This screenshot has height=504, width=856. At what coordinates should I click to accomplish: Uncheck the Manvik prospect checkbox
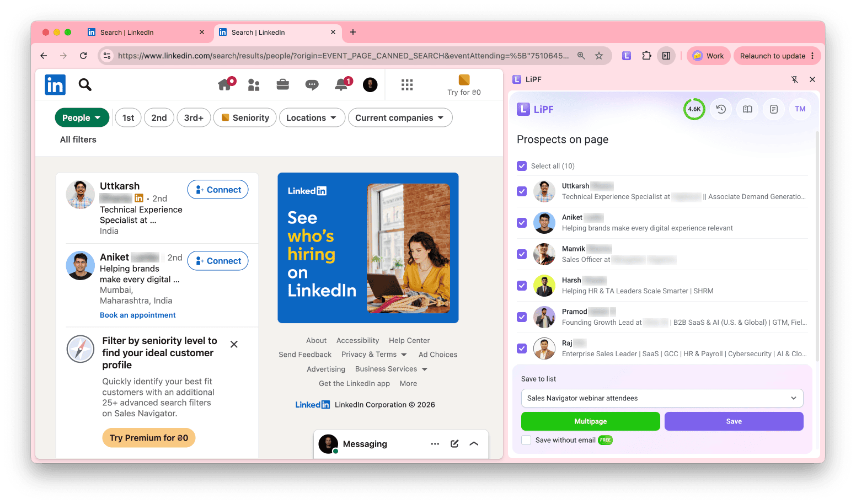522,254
